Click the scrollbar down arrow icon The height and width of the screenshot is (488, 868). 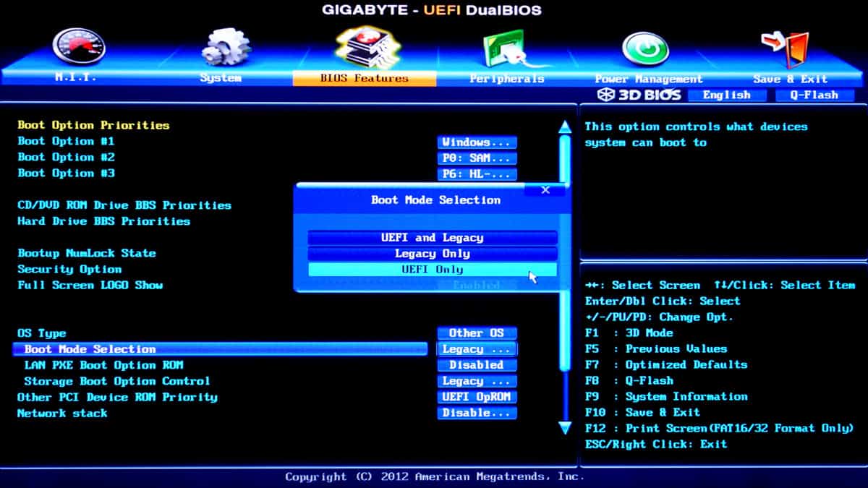pos(563,427)
